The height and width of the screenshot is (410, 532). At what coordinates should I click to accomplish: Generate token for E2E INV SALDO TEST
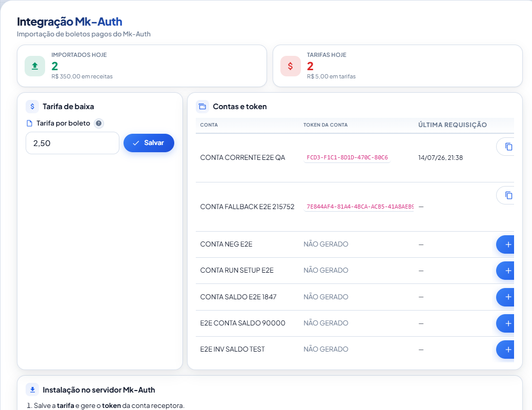click(506, 350)
